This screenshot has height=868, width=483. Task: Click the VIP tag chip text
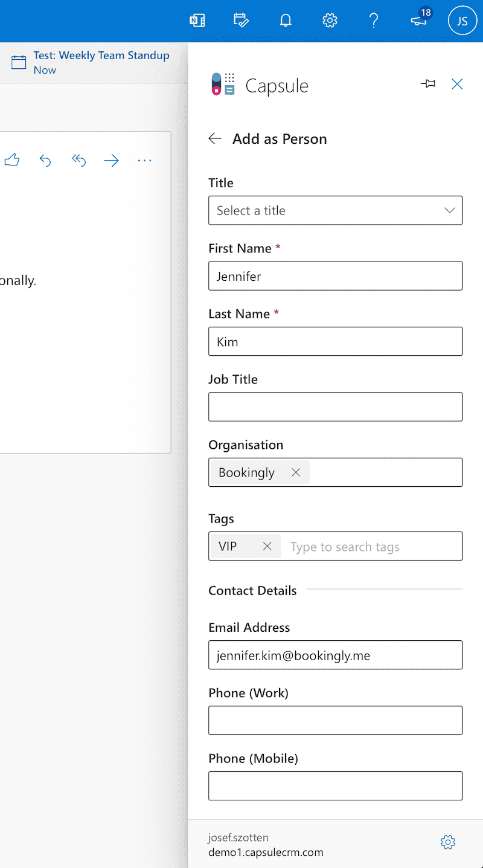point(228,546)
